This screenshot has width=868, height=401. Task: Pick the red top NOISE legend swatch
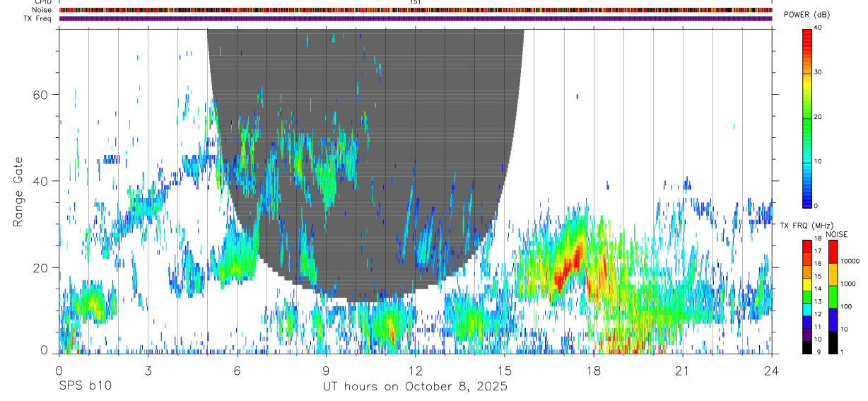click(x=833, y=252)
